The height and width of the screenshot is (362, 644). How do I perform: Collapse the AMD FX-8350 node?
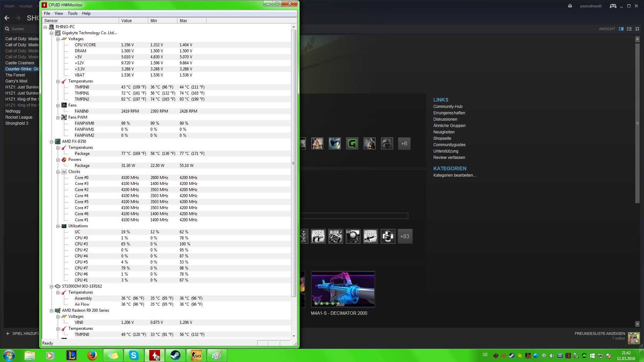pyautogui.click(x=51, y=142)
